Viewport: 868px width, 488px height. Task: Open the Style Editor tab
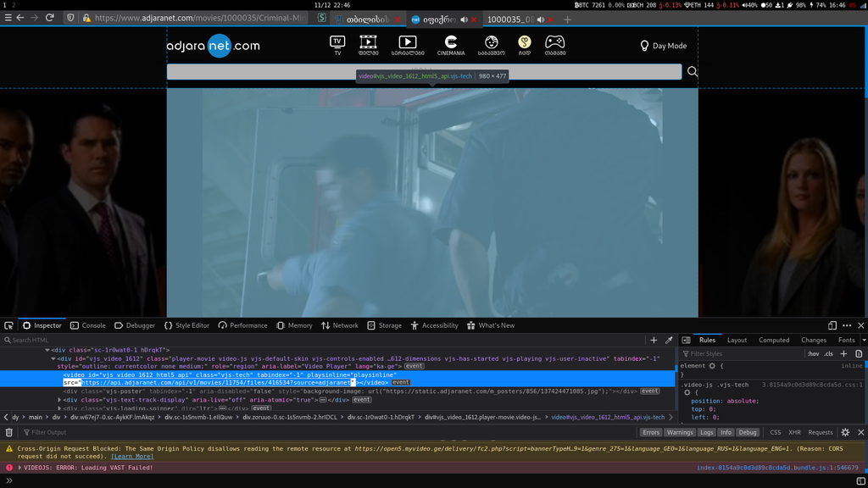186,325
